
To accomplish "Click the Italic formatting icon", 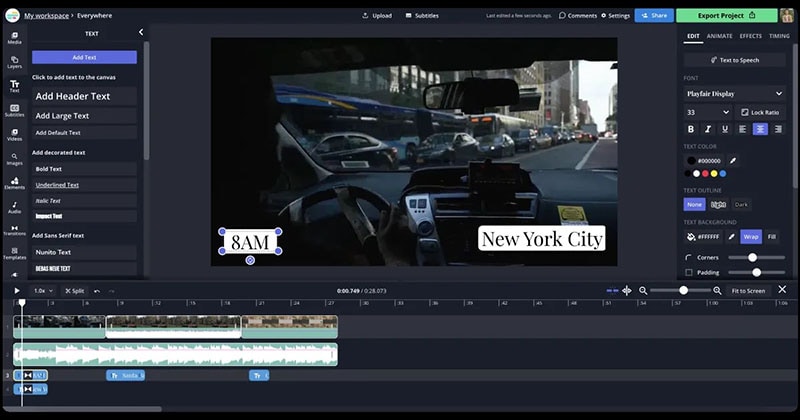I will point(708,129).
